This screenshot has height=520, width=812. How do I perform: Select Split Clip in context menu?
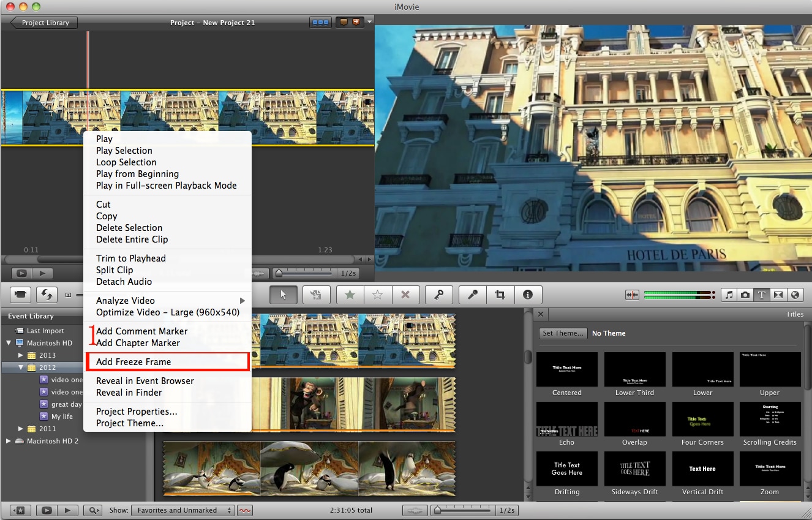[x=115, y=270]
